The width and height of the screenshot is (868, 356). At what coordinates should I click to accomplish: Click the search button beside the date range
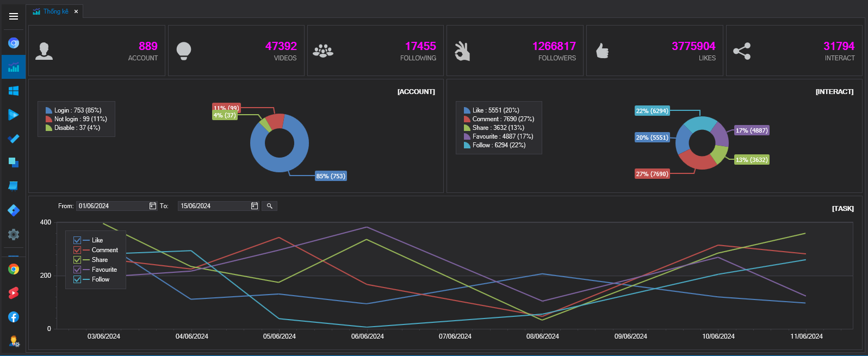click(269, 206)
